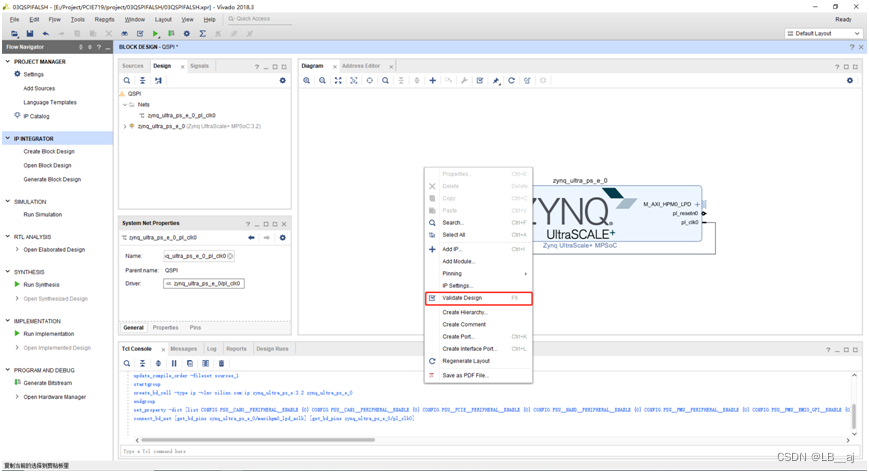Image resolution: width=869 pixels, height=473 pixels.
Task: Click trash clear icon in Tcl Console toolbar
Action: pos(221,363)
